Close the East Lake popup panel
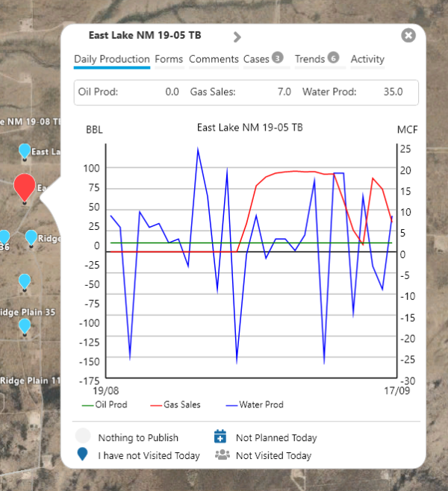This screenshot has width=448, height=491. pos(408,35)
